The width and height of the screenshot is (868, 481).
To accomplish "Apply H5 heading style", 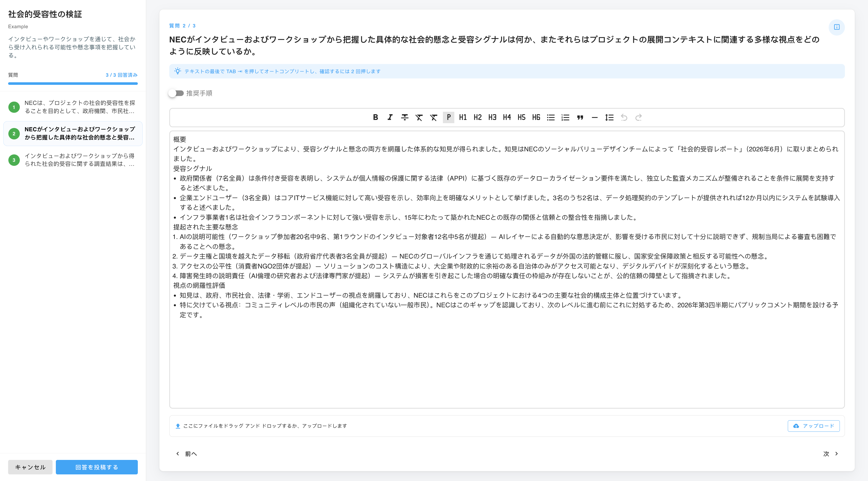I will click(x=522, y=117).
